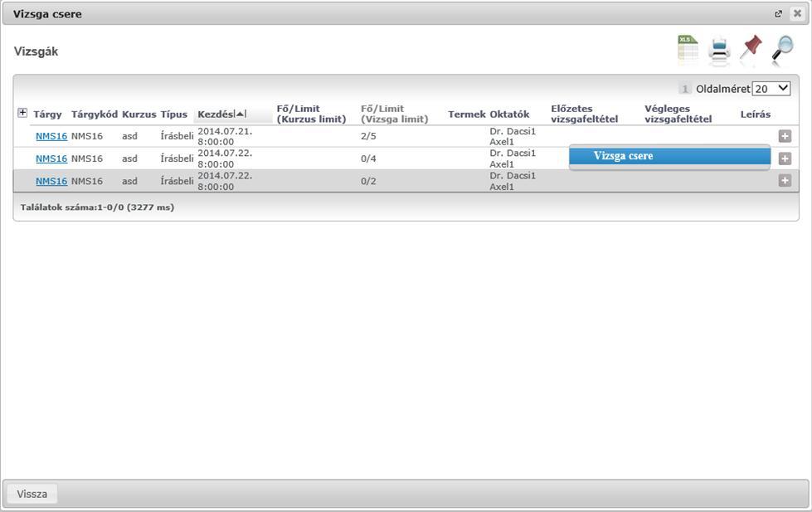The height and width of the screenshot is (512, 812).
Task: Open options plus for the 0/4 exam row
Action: click(x=785, y=158)
